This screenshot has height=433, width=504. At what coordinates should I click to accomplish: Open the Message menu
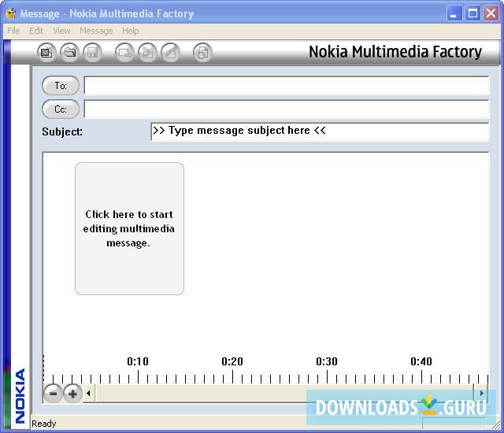pos(96,31)
